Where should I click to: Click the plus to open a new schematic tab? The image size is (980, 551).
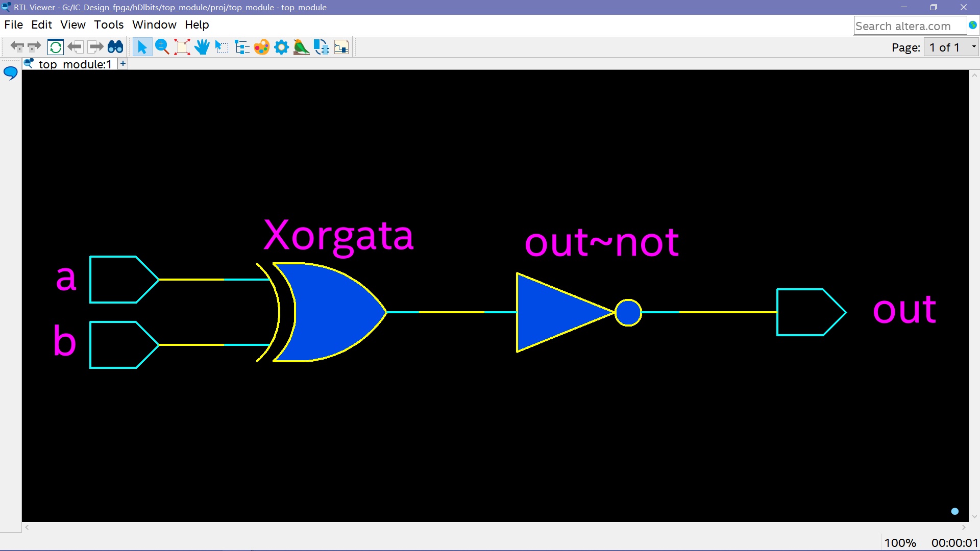click(122, 63)
